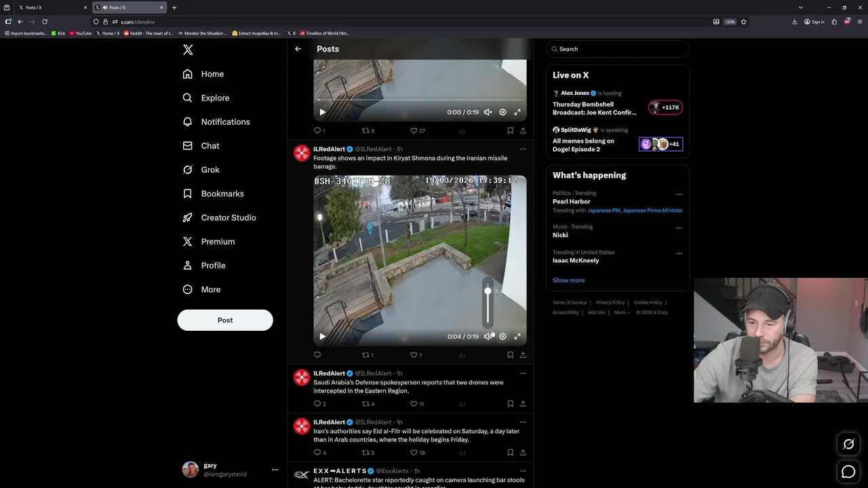Open more options on Kiryat Shmona post
The height and width of the screenshot is (488, 868).
[x=523, y=149]
